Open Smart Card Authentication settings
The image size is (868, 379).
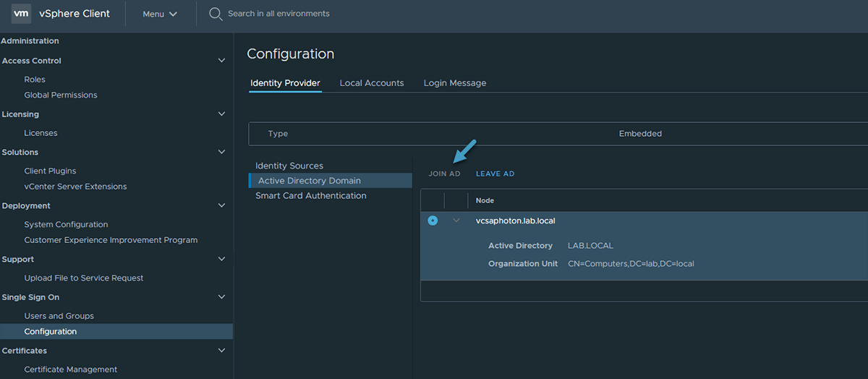[x=311, y=196]
